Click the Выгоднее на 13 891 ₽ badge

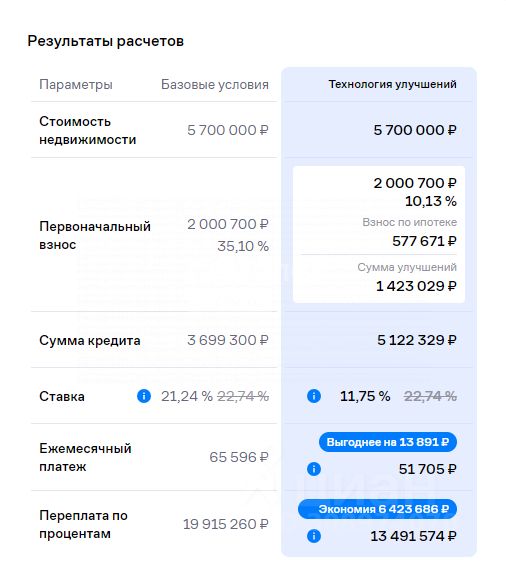[388, 442]
